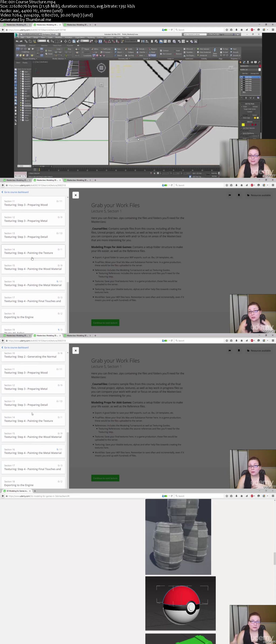Click Continue to next lecture in 00:01:20 frame

tap(105, 478)
